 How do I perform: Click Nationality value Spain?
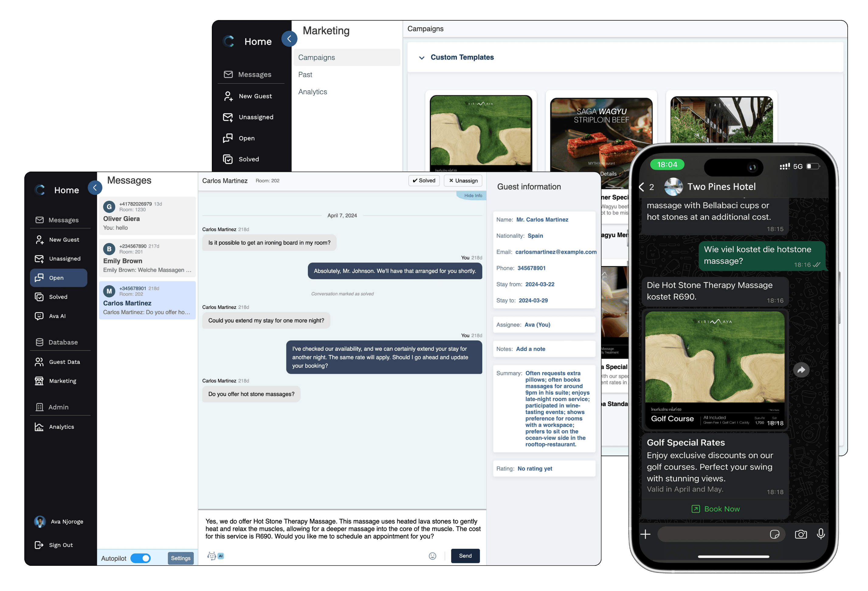click(x=535, y=236)
